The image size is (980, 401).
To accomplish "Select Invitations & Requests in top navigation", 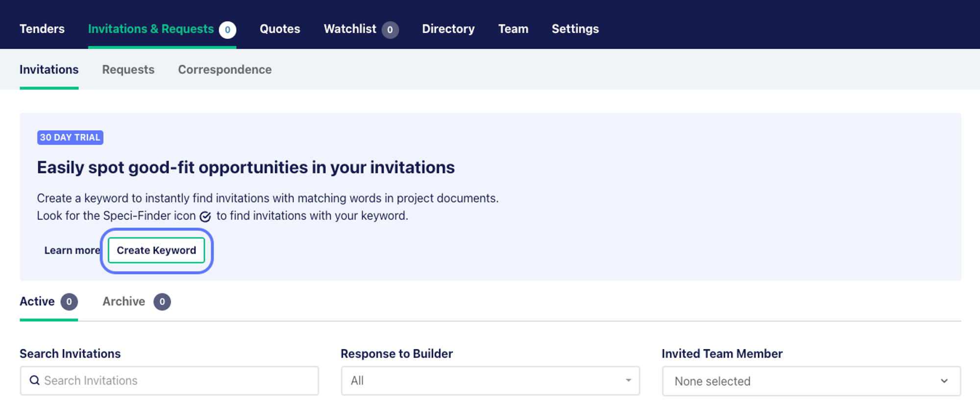I will (151, 29).
